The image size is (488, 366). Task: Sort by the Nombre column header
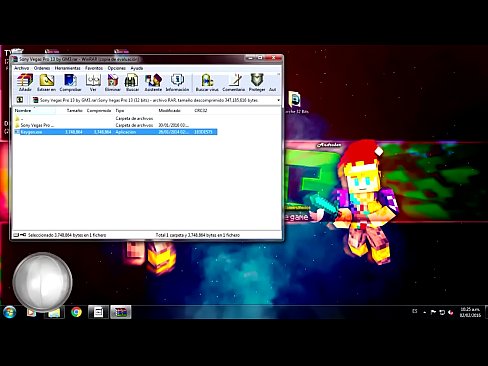click(35, 110)
